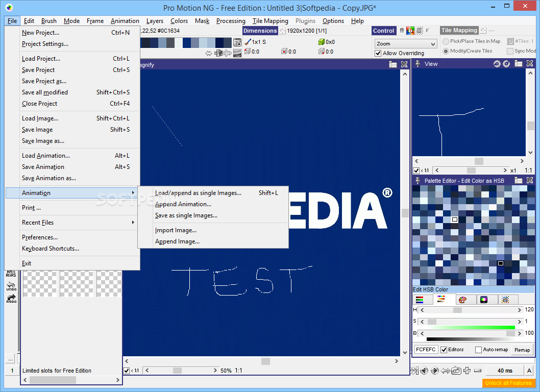540x392 pixels.
Task: Choose Load Image... menu item
Action: (x=40, y=118)
